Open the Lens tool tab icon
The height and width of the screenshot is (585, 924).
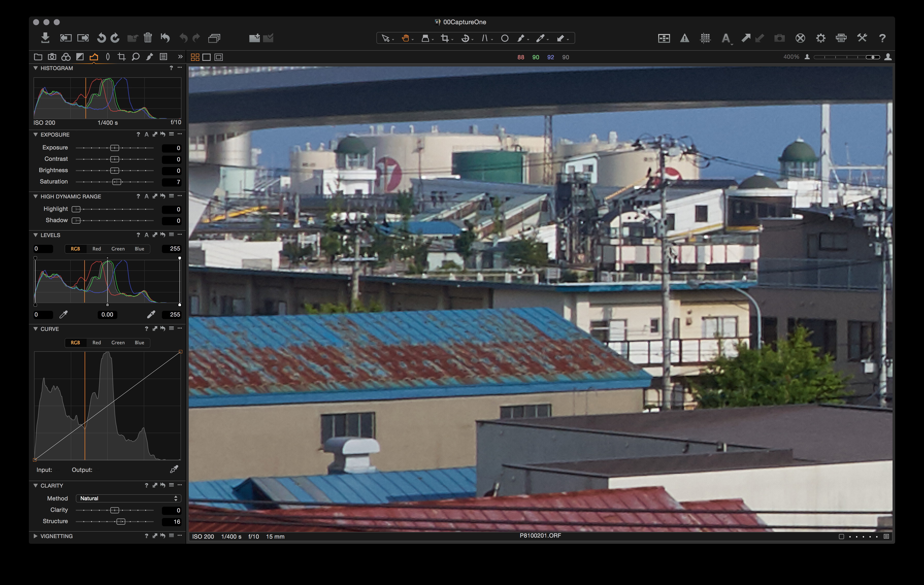(108, 57)
